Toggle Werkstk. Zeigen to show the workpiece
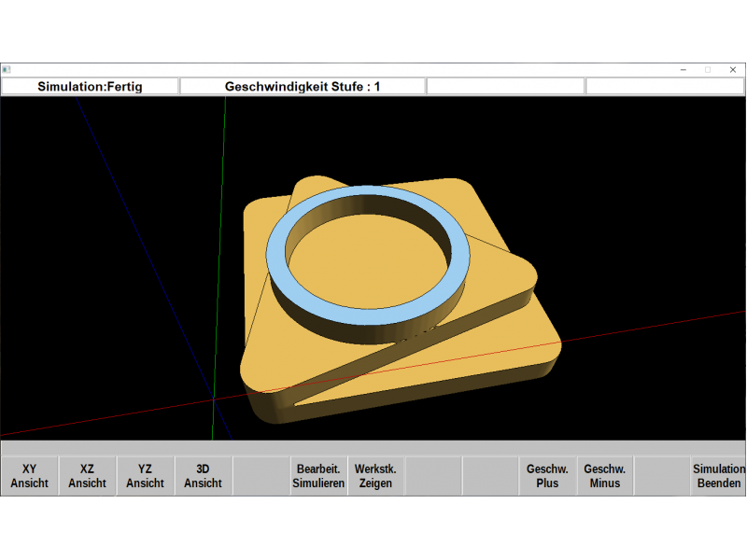 tap(376, 475)
